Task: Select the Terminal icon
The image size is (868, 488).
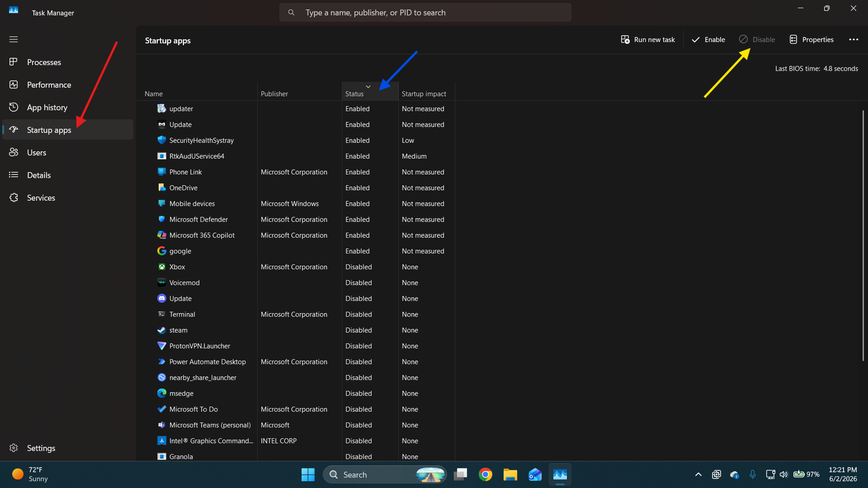Action: pos(161,314)
